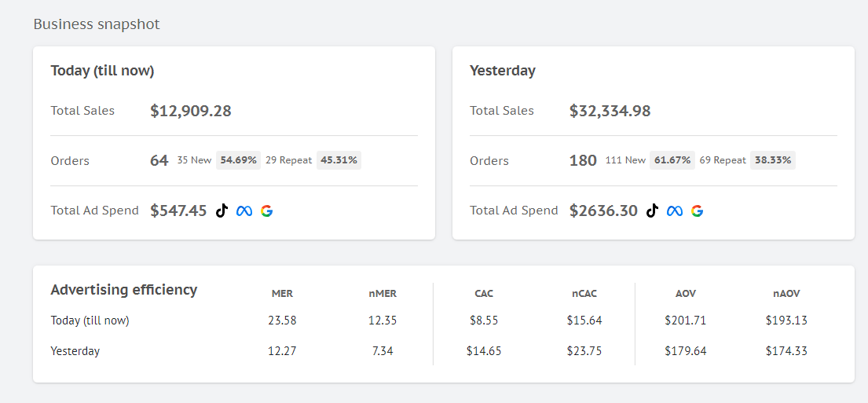Click the Advertising efficiency title

(124, 290)
